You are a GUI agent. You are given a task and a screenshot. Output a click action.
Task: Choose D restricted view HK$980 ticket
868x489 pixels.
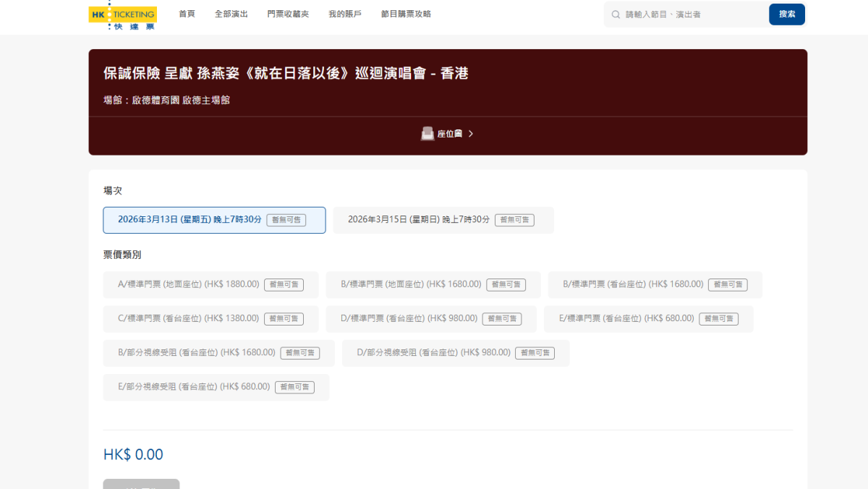pyautogui.click(x=455, y=353)
